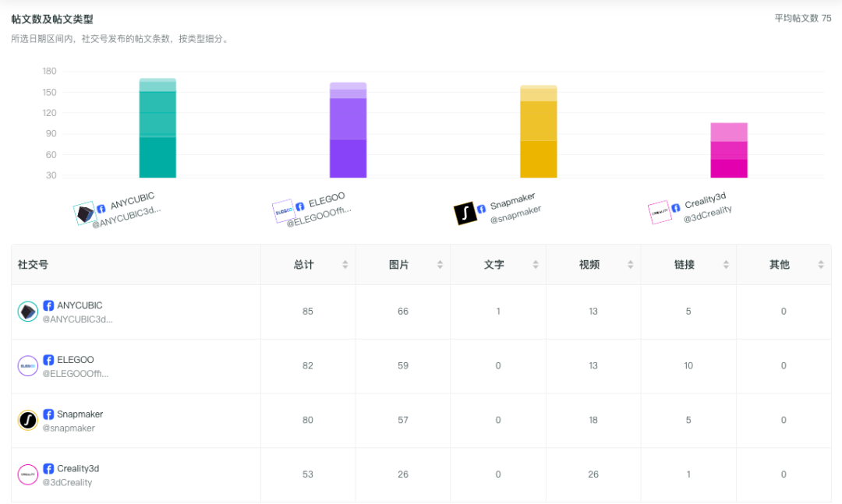
Task: Click Facebook icon beside Snapmaker table row
Action: [48, 414]
